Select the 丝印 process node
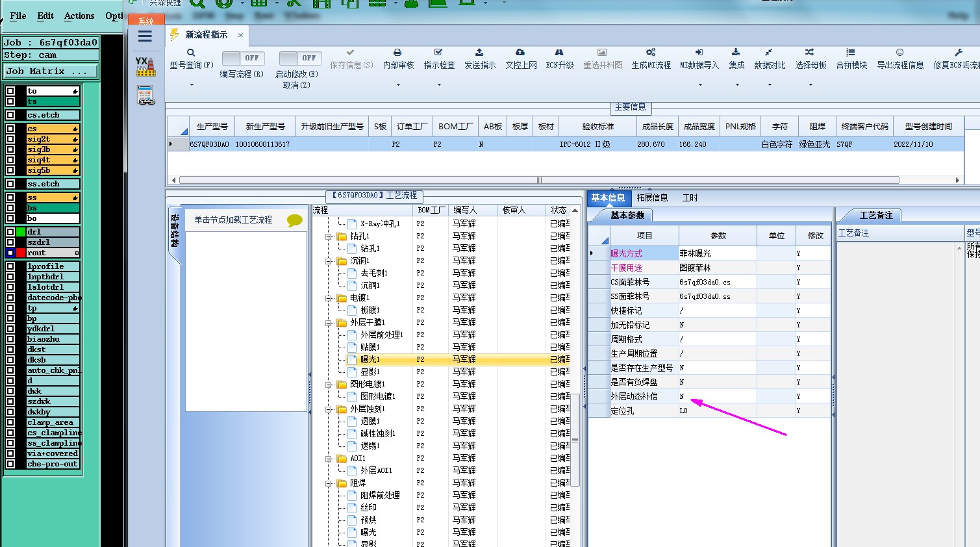Viewport: 980px width, 547px height. [x=368, y=507]
